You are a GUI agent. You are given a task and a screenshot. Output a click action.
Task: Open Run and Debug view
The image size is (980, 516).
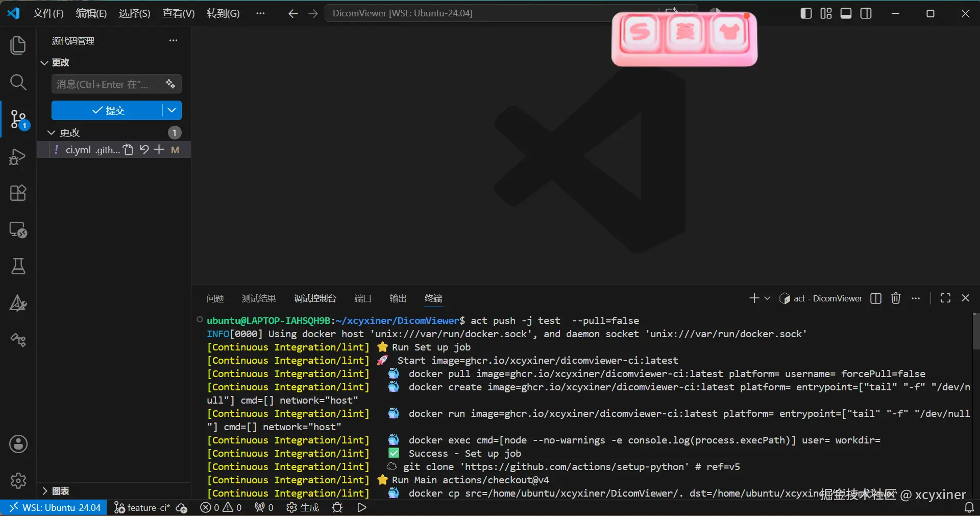18,156
